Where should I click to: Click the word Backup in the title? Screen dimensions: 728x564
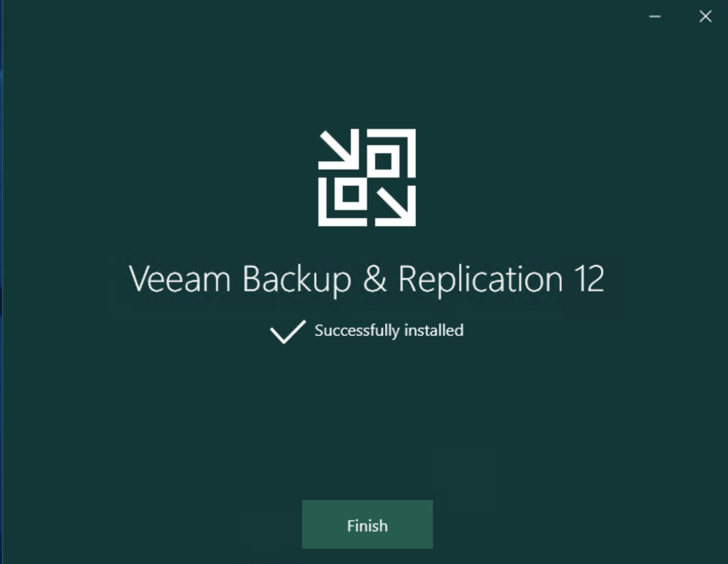click(x=297, y=280)
